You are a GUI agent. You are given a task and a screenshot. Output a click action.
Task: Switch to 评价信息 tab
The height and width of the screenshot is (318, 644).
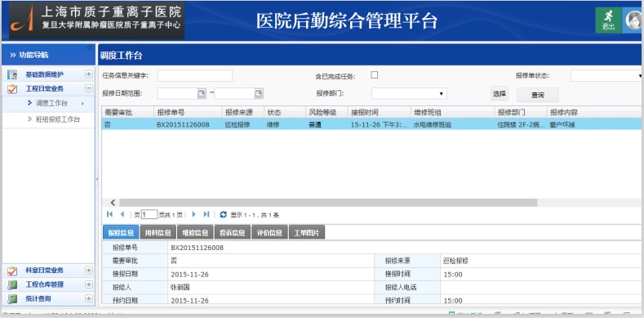click(x=270, y=232)
